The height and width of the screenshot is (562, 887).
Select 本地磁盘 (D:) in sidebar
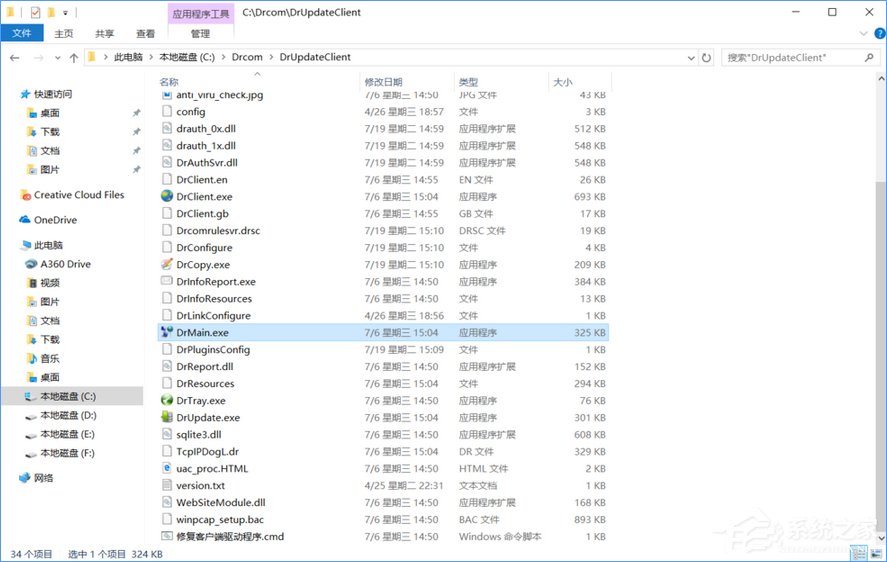point(68,415)
